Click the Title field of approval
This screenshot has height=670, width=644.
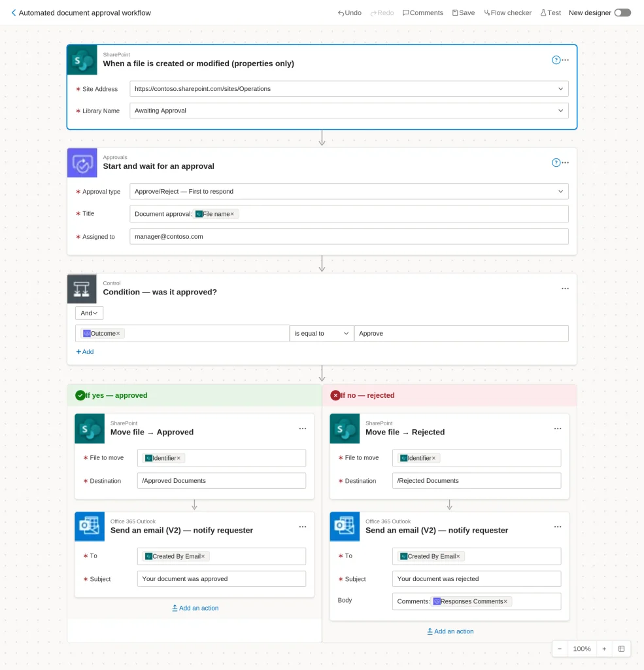(x=349, y=214)
